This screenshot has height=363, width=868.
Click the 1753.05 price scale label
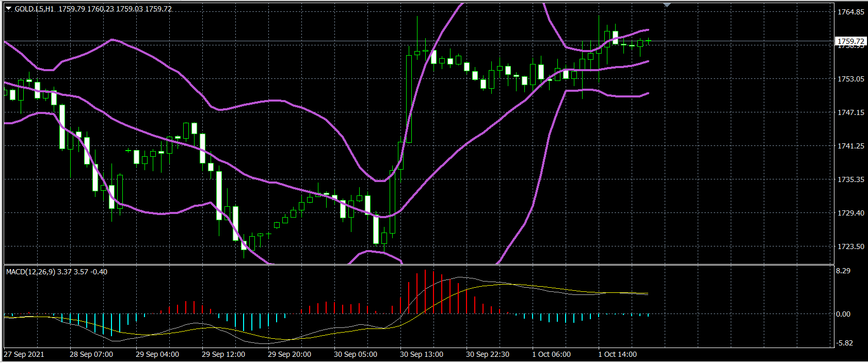[850, 79]
